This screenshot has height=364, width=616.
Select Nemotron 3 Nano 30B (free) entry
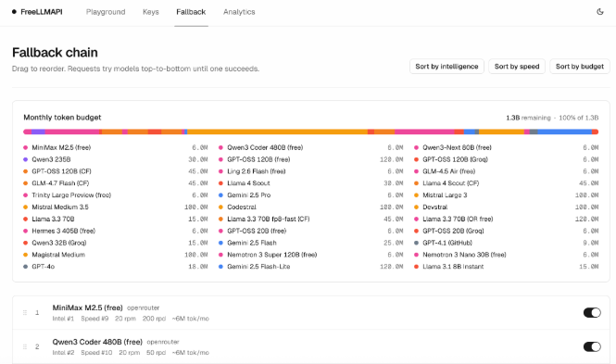pos(507,255)
